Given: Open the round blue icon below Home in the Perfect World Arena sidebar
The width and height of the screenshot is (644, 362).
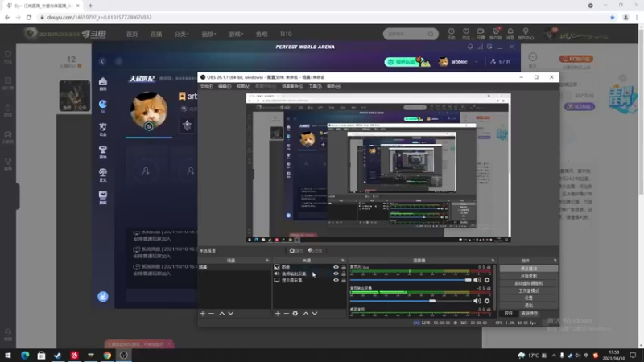Looking at the screenshot, I should point(103,105).
